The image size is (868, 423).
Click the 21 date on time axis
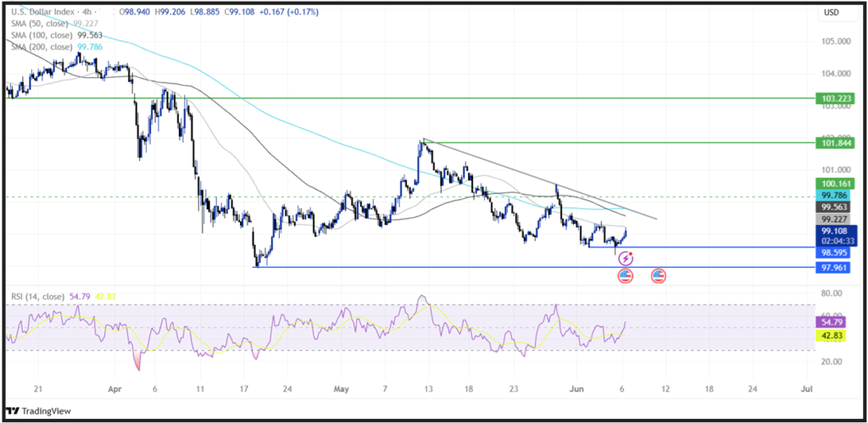tap(37, 389)
